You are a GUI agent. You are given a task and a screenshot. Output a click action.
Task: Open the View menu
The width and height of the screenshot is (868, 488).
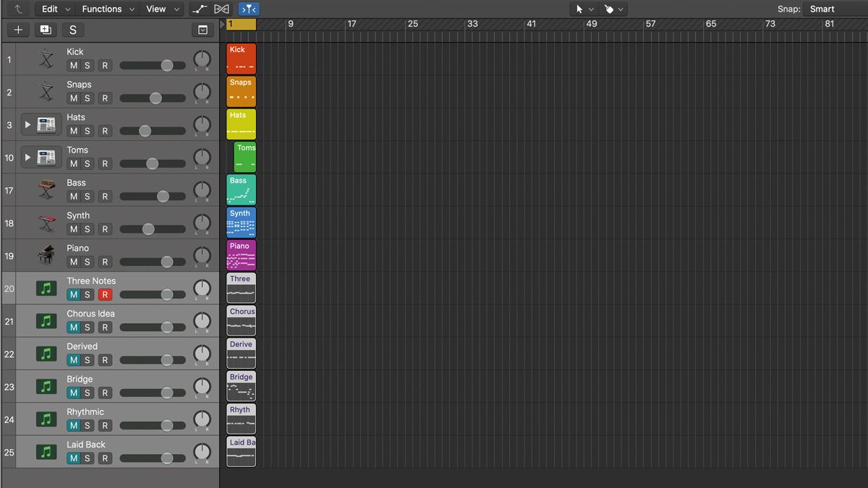[x=157, y=9]
